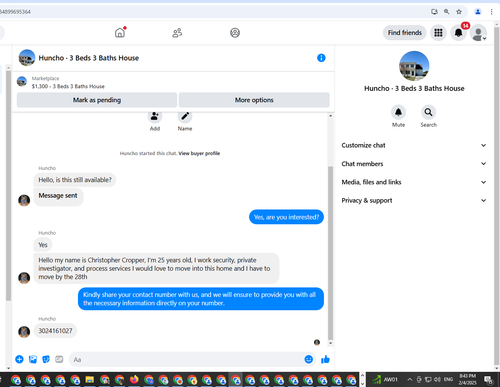Click the GIF icon in composer
This screenshot has width=500, height=387.
(59, 359)
